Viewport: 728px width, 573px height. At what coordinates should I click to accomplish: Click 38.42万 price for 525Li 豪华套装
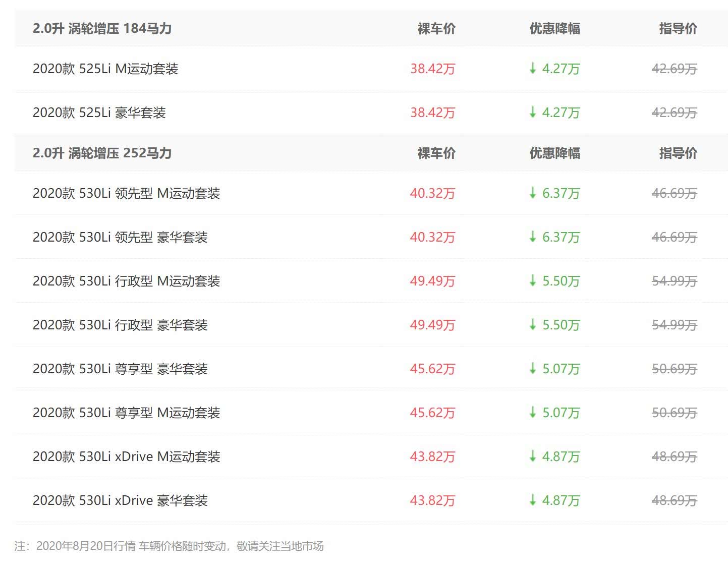pyautogui.click(x=432, y=112)
